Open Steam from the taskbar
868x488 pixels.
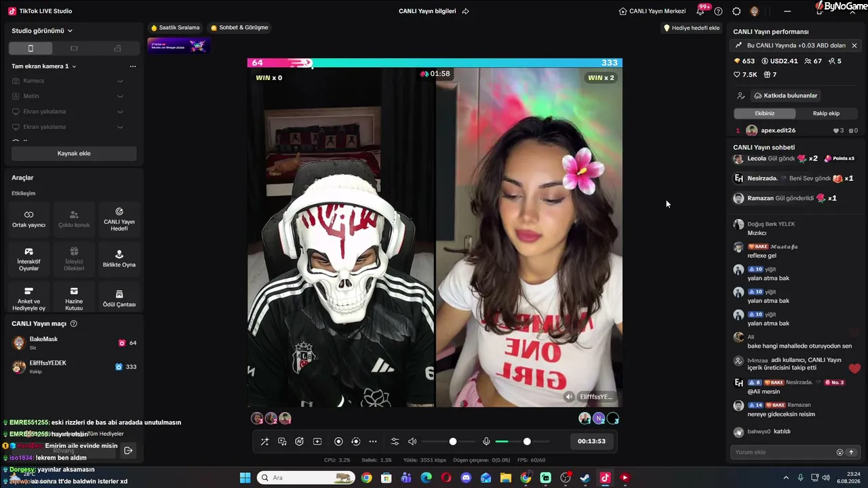[x=585, y=478]
